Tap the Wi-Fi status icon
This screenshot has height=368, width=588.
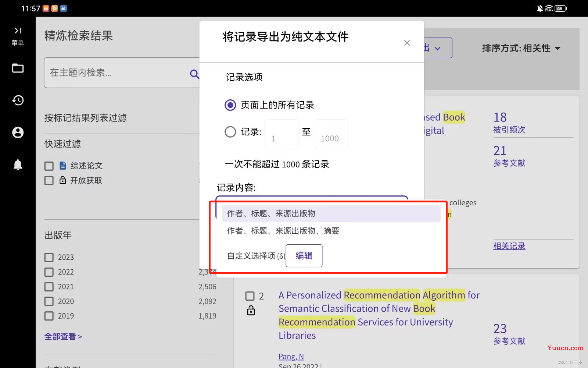549,8
